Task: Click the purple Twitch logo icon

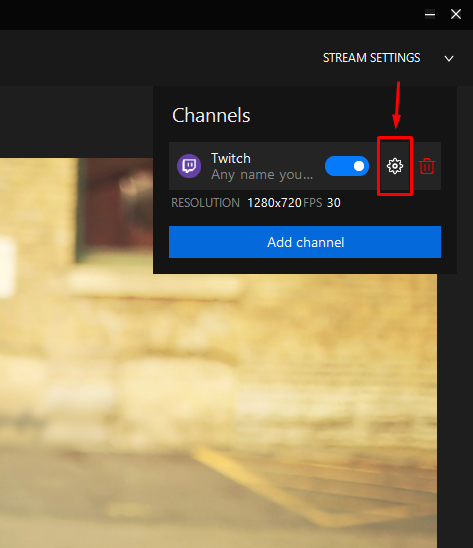Action: click(189, 166)
